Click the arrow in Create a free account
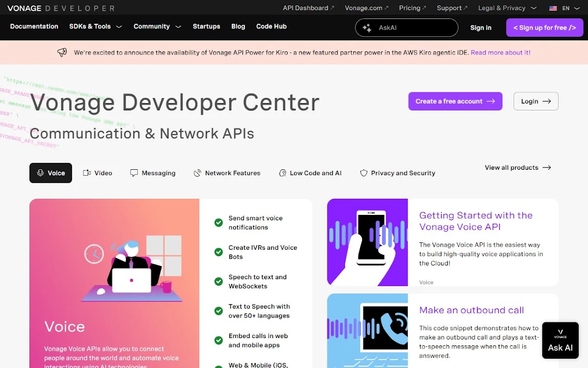 [x=490, y=101]
